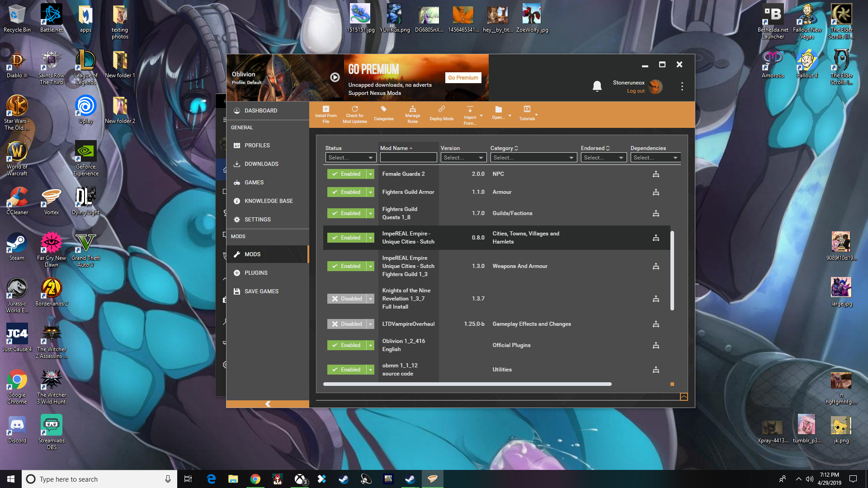Open Discord desktop shortcut icon
Image resolution: width=868 pixels, height=488 pixels.
tap(17, 430)
